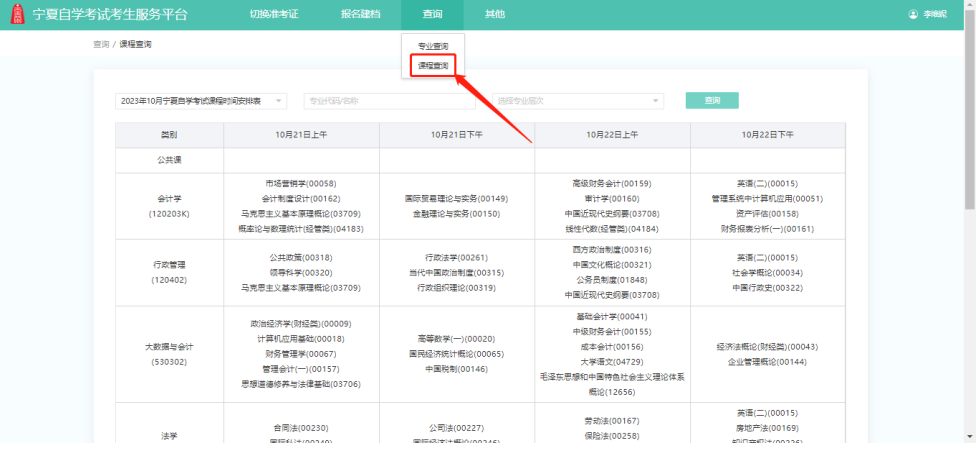Click 资产评估(00158) course
The height and width of the screenshot is (467, 976).
click(x=767, y=214)
